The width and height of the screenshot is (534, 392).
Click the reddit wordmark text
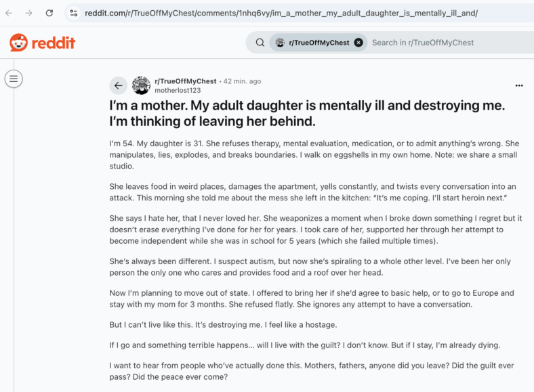pyautogui.click(x=53, y=43)
